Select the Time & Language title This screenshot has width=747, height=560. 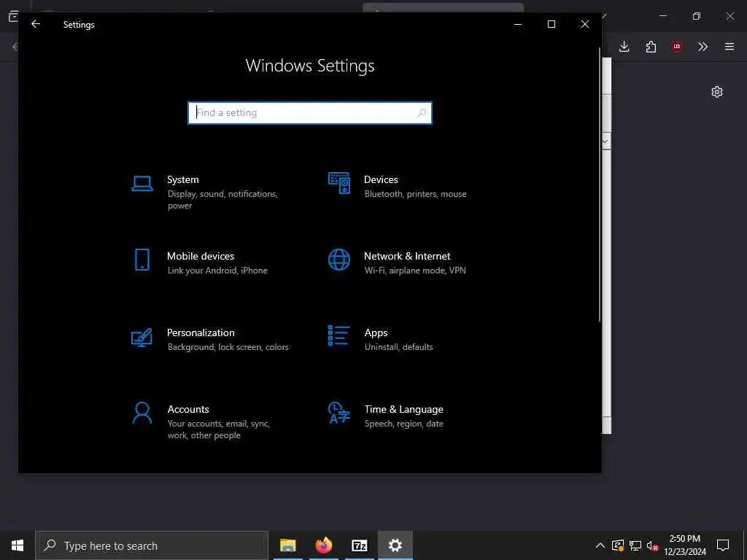tap(403, 410)
